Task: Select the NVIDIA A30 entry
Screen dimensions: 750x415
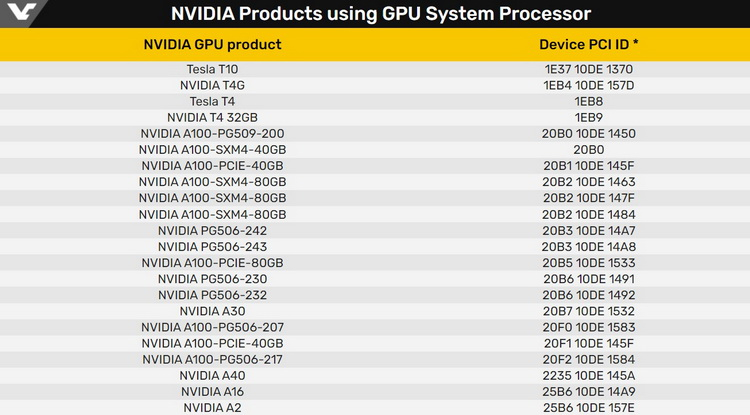Action: 213,311
